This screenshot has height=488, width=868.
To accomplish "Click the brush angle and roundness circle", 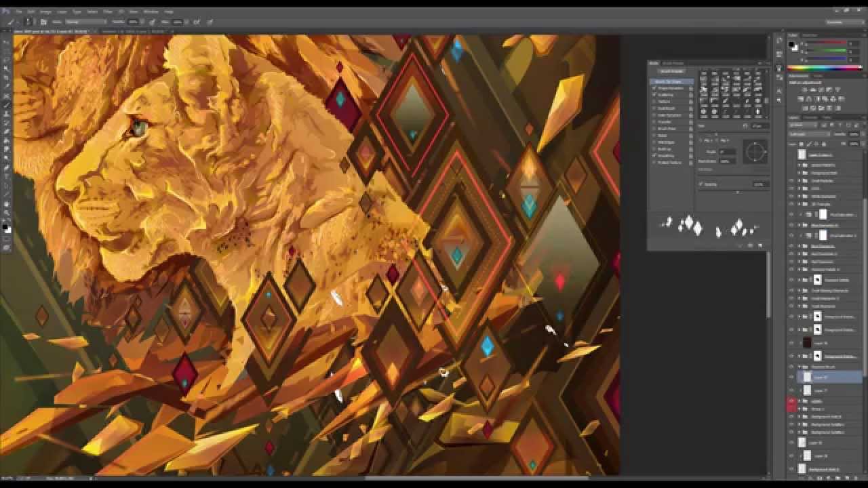I will 755,152.
